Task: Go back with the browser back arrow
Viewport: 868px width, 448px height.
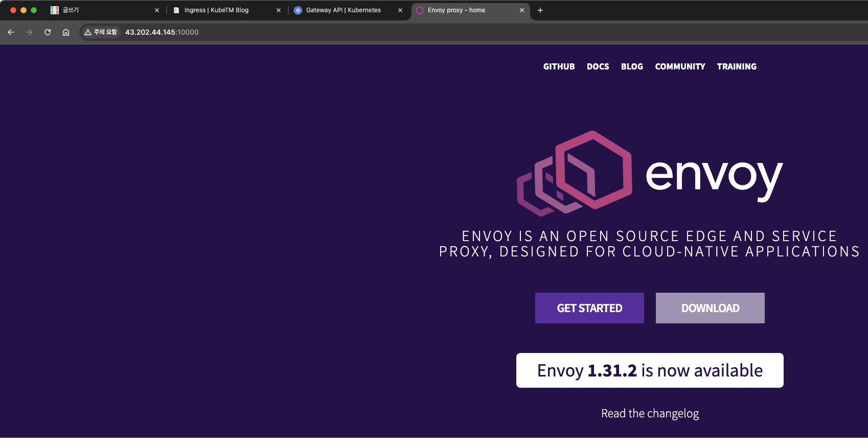Action: point(11,32)
